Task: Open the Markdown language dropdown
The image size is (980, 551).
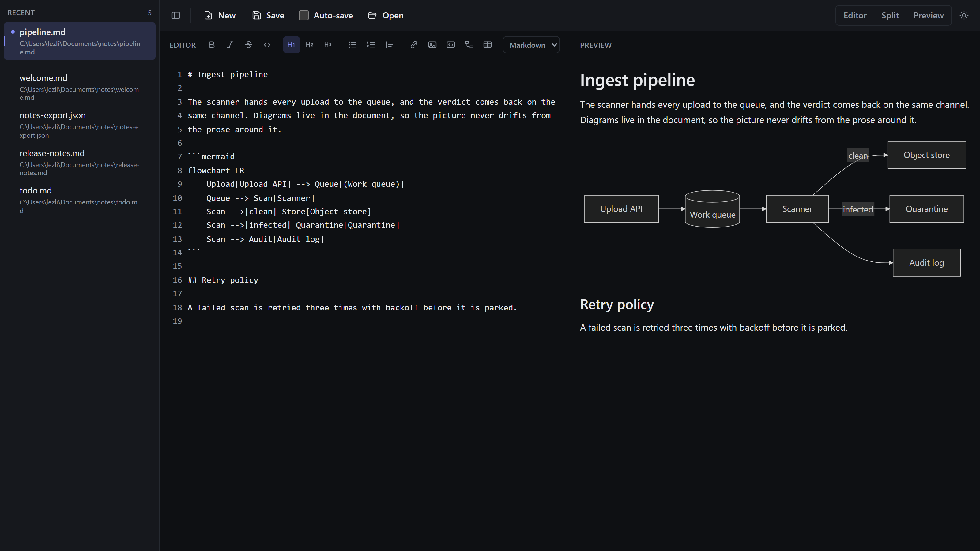Action: (531, 45)
